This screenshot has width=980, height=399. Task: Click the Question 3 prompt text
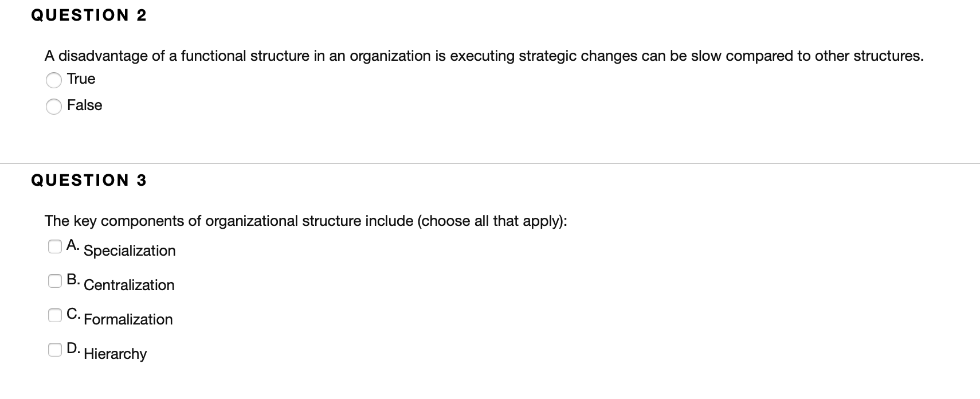tap(305, 221)
